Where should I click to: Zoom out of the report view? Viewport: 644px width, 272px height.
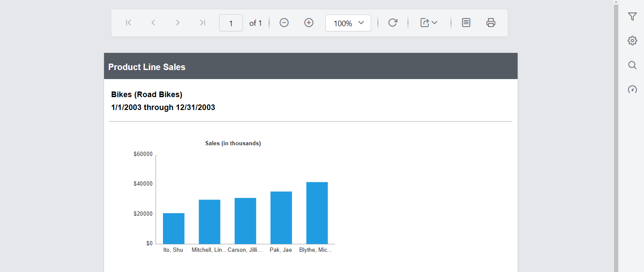click(x=284, y=22)
